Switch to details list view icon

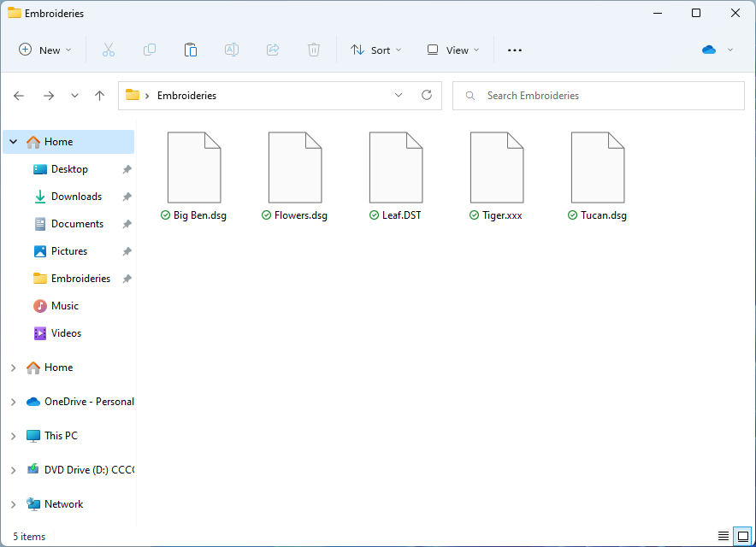tap(724, 536)
